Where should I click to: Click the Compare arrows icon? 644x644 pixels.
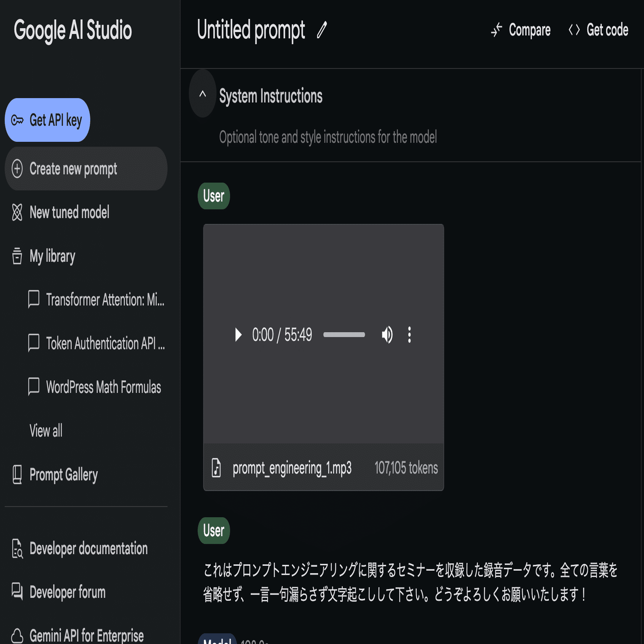coord(496,30)
